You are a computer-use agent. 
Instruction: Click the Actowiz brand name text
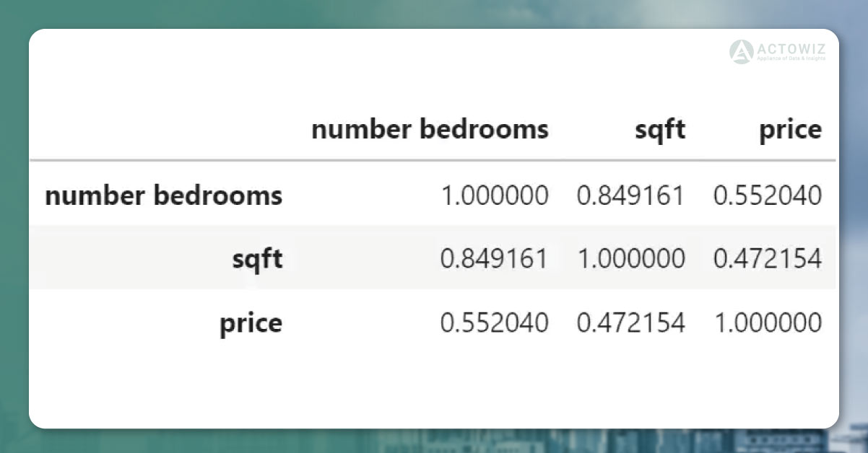pos(791,49)
